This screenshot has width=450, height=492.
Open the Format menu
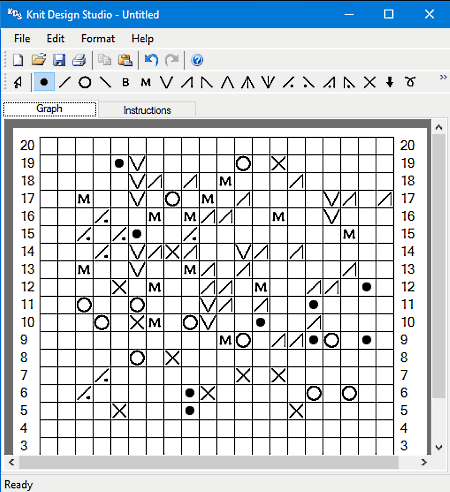click(98, 39)
